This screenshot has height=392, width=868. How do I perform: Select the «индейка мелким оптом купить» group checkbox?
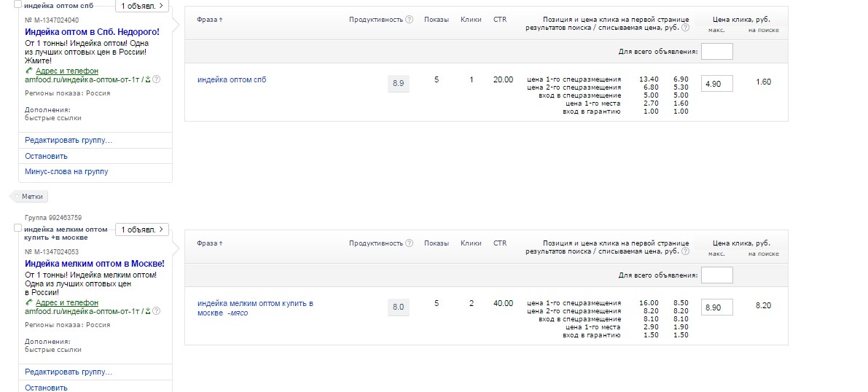(x=18, y=229)
